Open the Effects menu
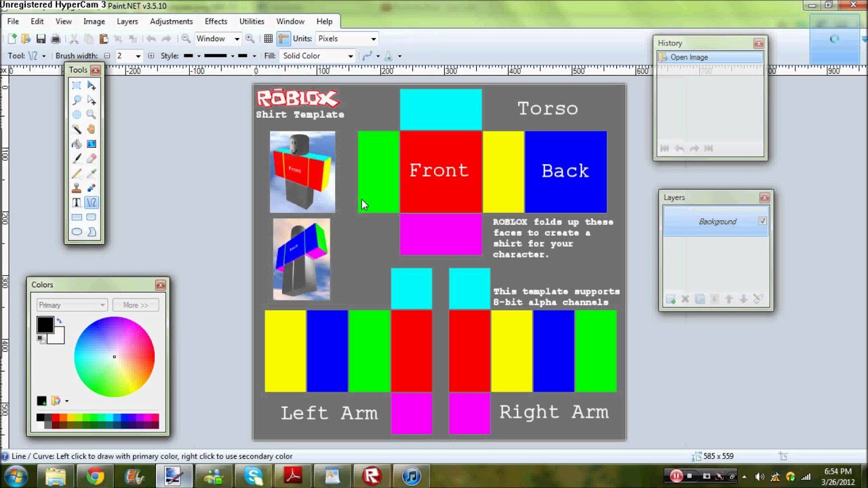 [x=216, y=21]
